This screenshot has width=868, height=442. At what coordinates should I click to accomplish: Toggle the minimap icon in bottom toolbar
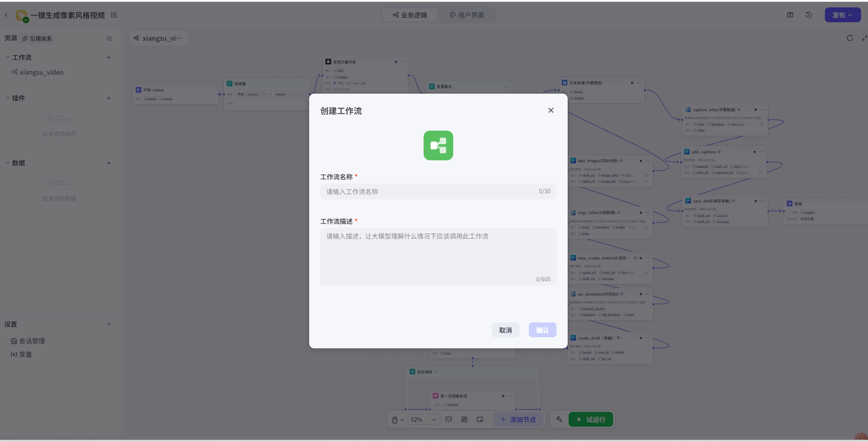pyautogui.click(x=480, y=419)
